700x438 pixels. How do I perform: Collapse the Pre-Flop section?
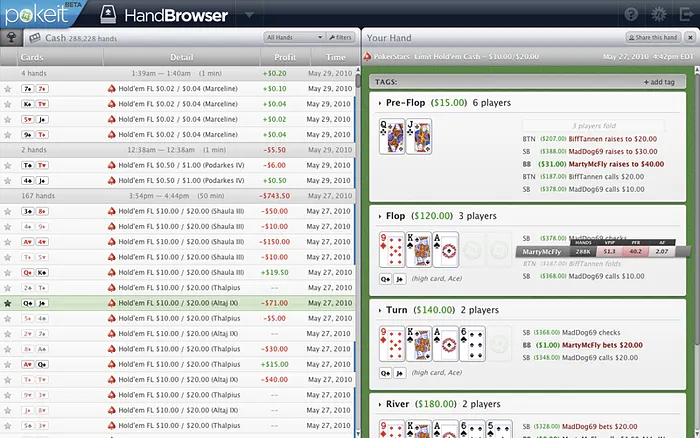click(380, 103)
